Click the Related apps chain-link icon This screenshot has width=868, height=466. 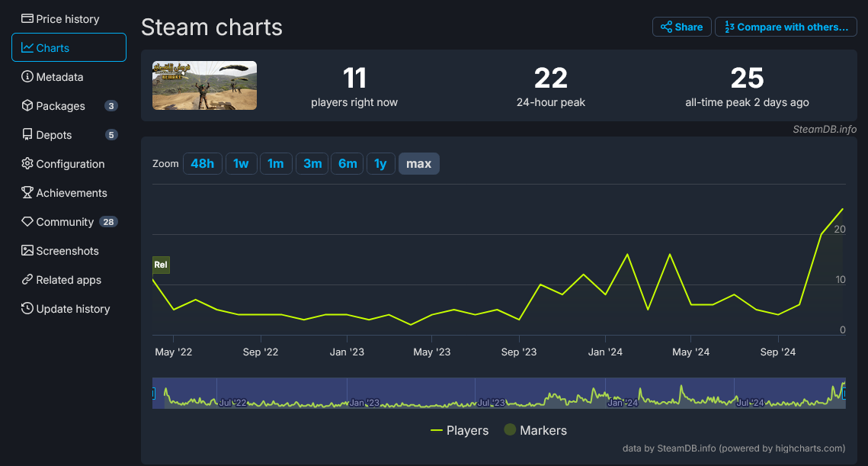[x=27, y=279]
